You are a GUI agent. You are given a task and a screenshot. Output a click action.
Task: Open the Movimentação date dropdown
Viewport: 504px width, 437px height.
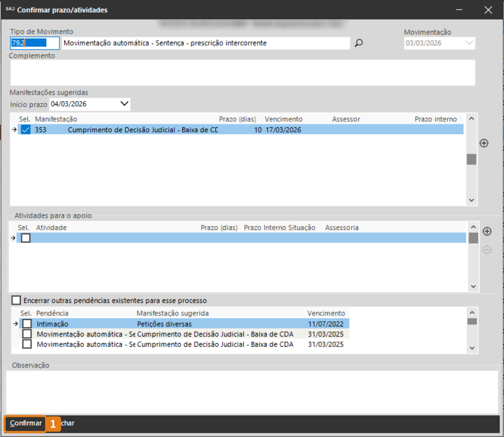[469, 43]
